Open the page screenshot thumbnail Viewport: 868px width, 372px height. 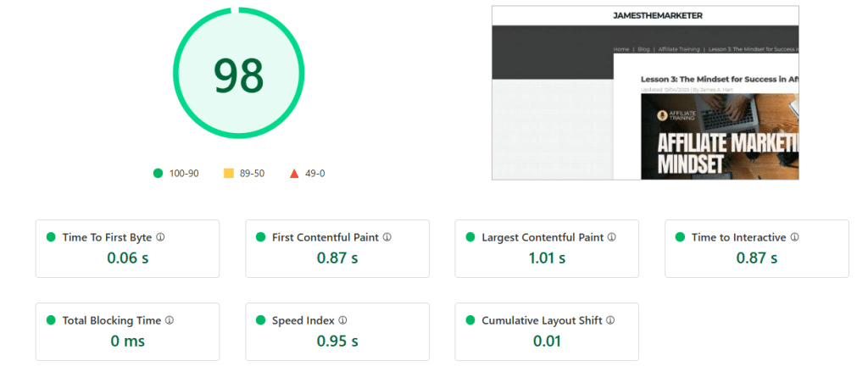coord(645,92)
